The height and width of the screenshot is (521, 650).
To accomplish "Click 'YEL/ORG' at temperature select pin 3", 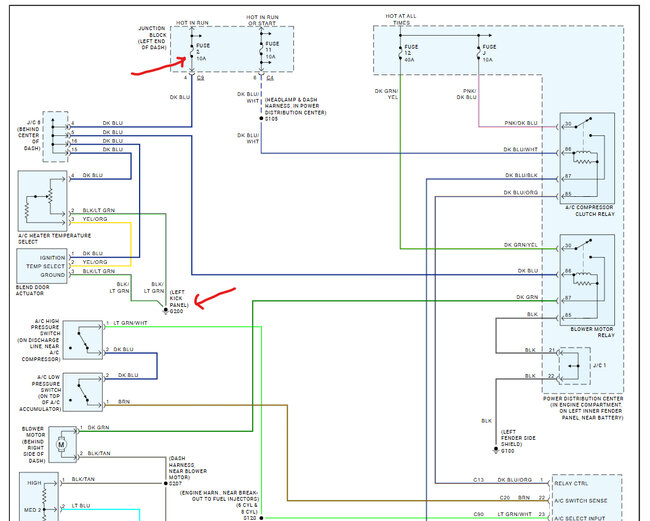I will point(95,219).
